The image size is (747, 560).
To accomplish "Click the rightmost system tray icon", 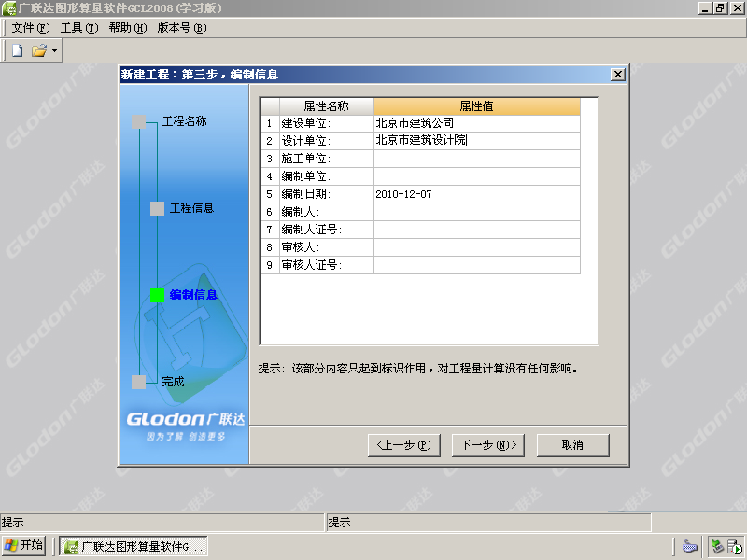I will 735,546.
